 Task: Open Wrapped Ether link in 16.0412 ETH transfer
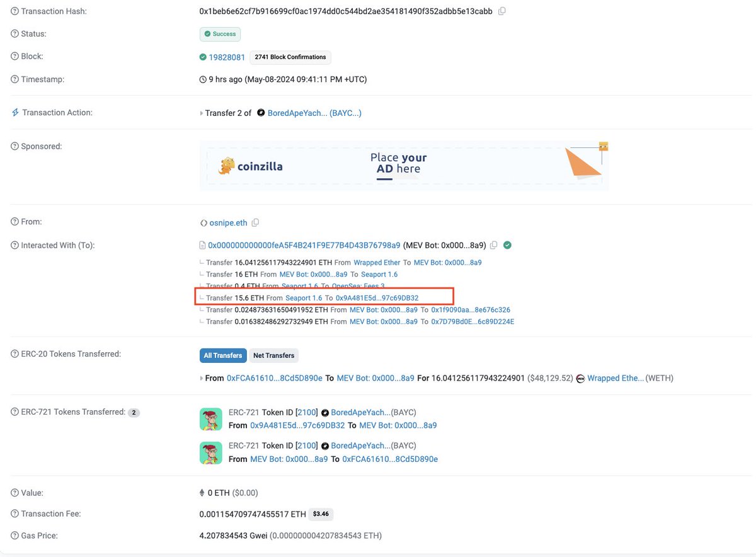tap(377, 262)
